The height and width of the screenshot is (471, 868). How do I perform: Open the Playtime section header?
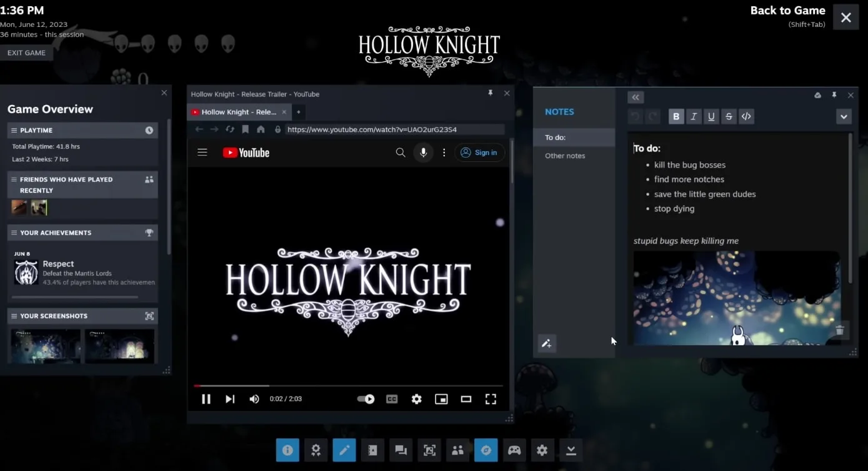point(82,130)
